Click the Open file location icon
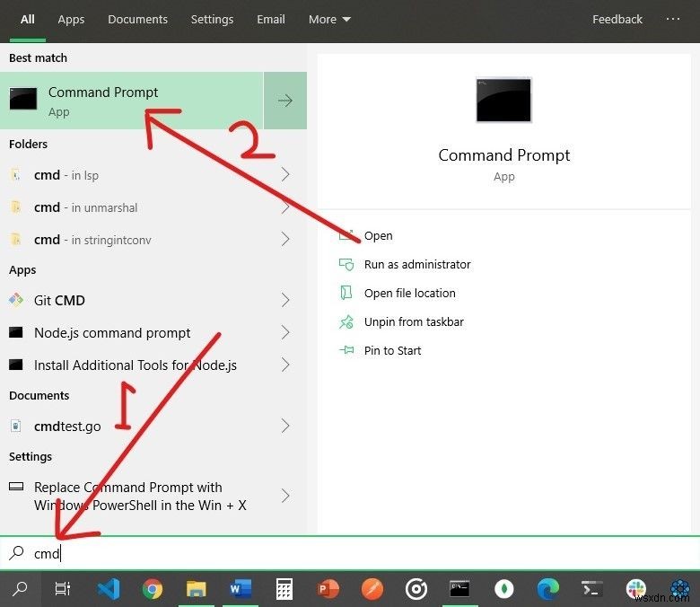 (x=346, y=293)
